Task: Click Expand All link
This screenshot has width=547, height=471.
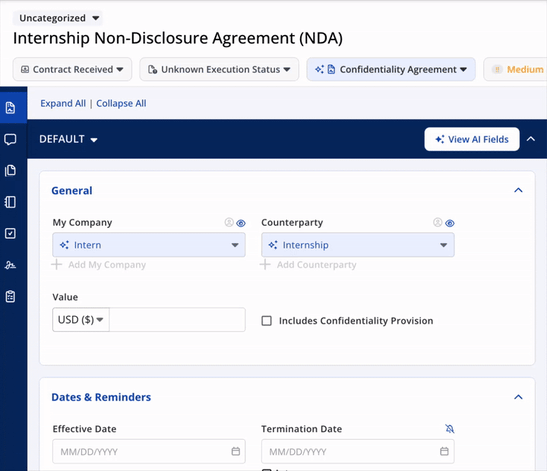Action: pos(63,103)
